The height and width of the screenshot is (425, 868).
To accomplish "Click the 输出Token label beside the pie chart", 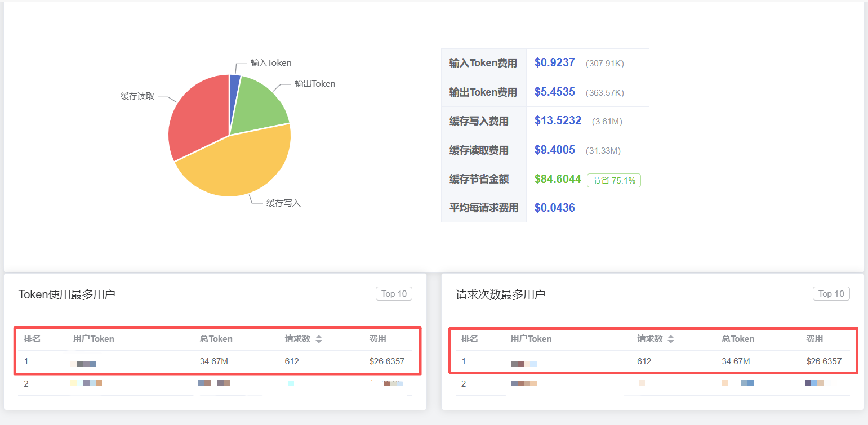I will point(315,84).
